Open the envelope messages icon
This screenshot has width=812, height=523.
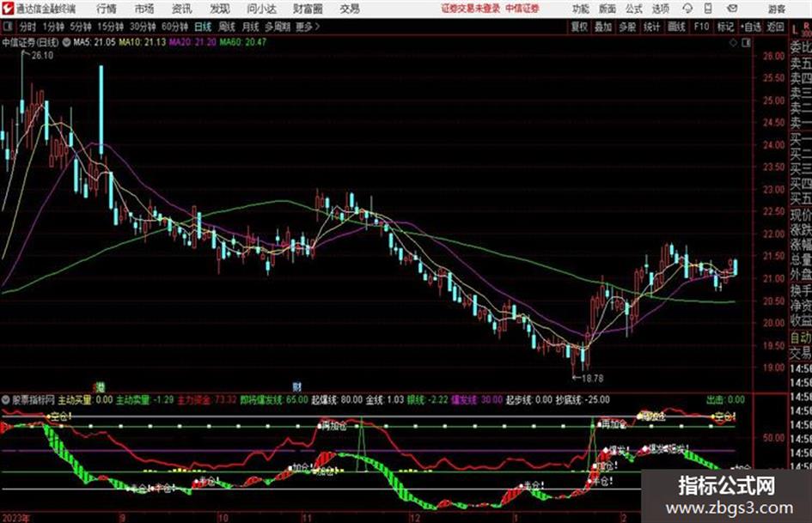[732, 9]
